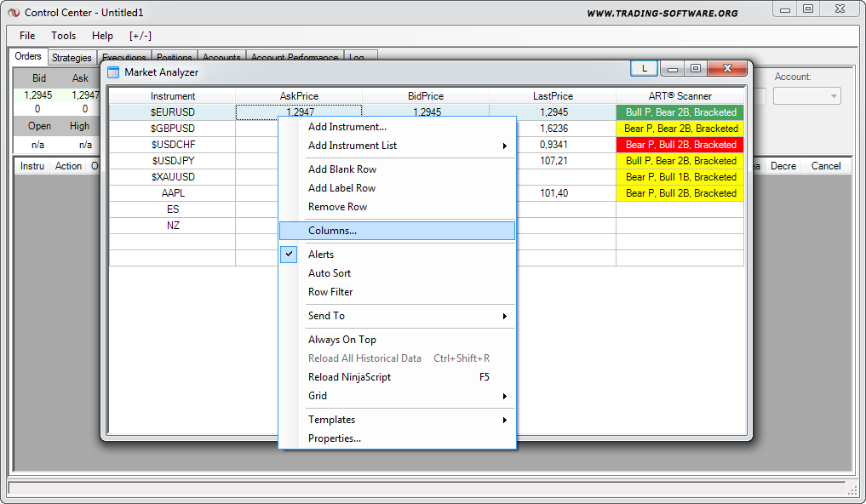The height and width of the screenshot is (504, 866).
Task: Open the Account dropdown
Action: tap(806, 96)
